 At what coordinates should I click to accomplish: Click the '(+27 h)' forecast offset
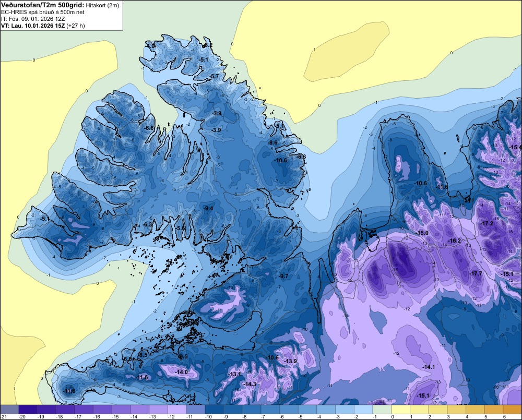(76, 26)
